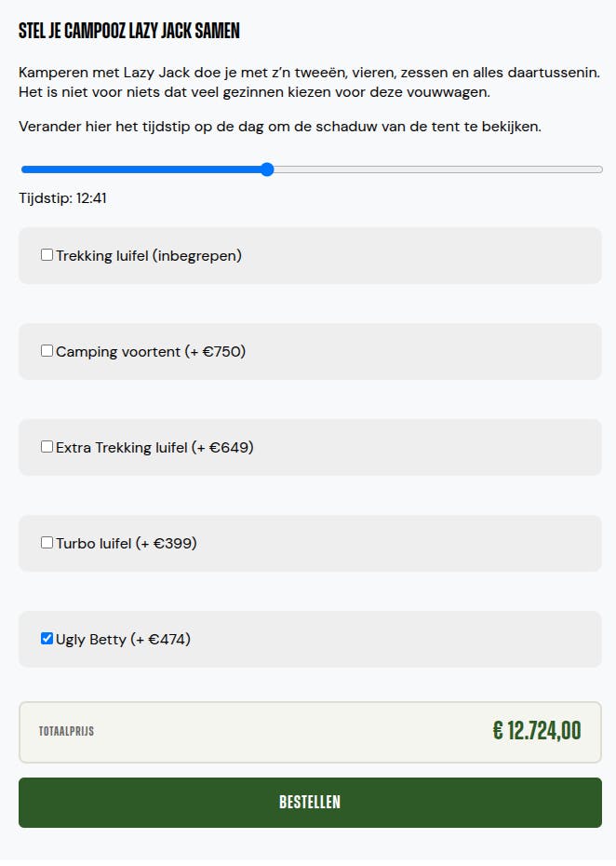Tick the Extra Trekking luifel checkbox

47,446
